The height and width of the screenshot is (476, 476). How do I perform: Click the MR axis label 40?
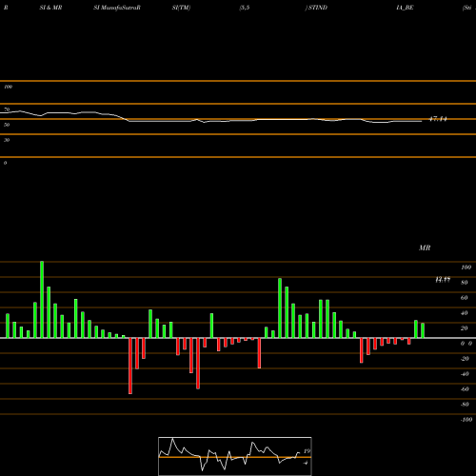pyautogui.click(x=465, y=313)
